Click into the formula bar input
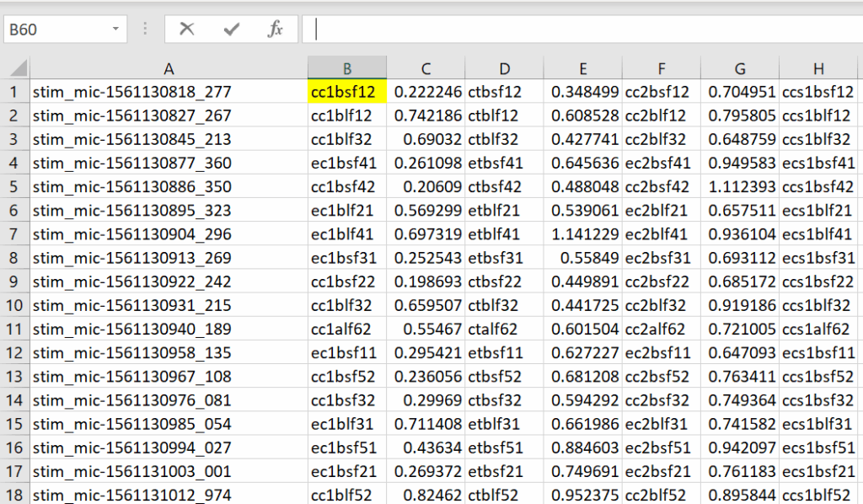 pyautogui.click(x=582, y=29)
